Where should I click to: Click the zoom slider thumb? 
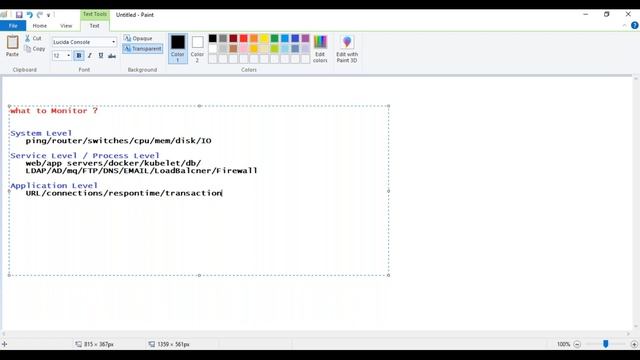(x=606, y=344)
